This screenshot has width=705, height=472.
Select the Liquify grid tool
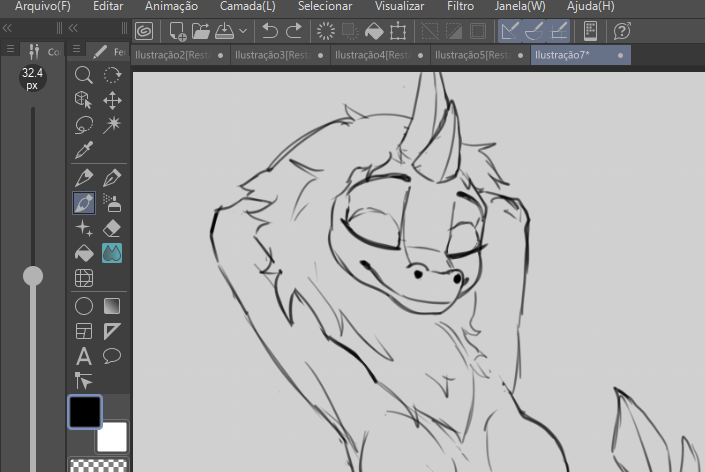click(84, 278)
